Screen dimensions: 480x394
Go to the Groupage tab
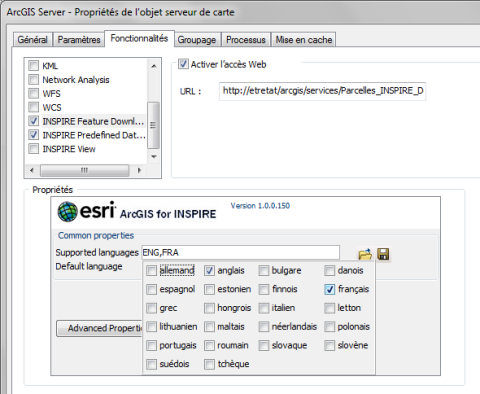coord(197,40)
